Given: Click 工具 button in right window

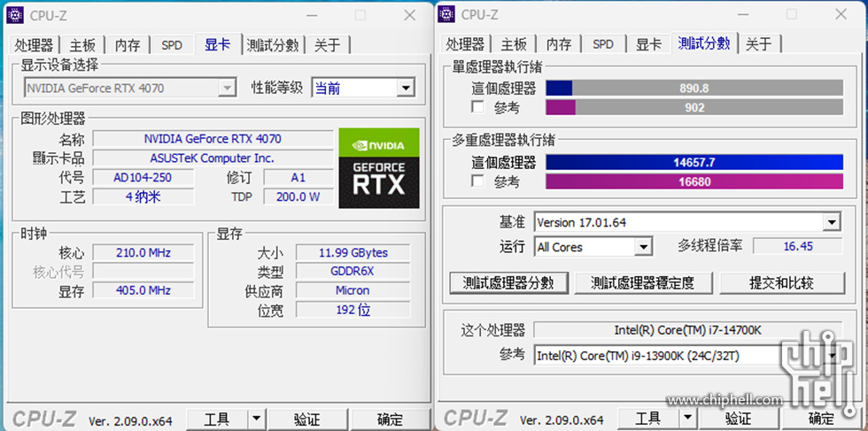Looking at the screenshot, I should tap(648, 418).
